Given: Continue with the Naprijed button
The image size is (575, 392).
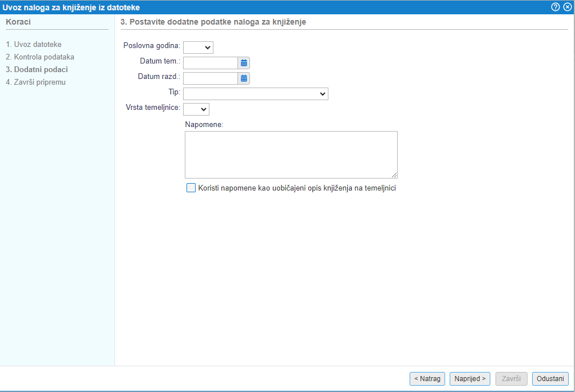Looking at the screenshot, I should (470, 379).
